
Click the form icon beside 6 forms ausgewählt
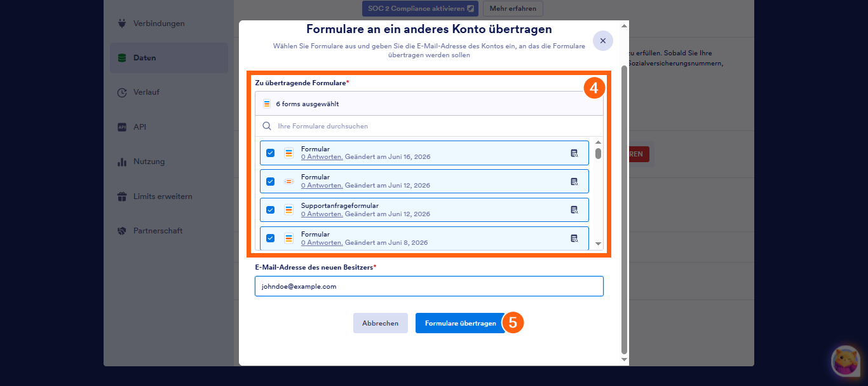pyautogui.click(x=267, y=104)
